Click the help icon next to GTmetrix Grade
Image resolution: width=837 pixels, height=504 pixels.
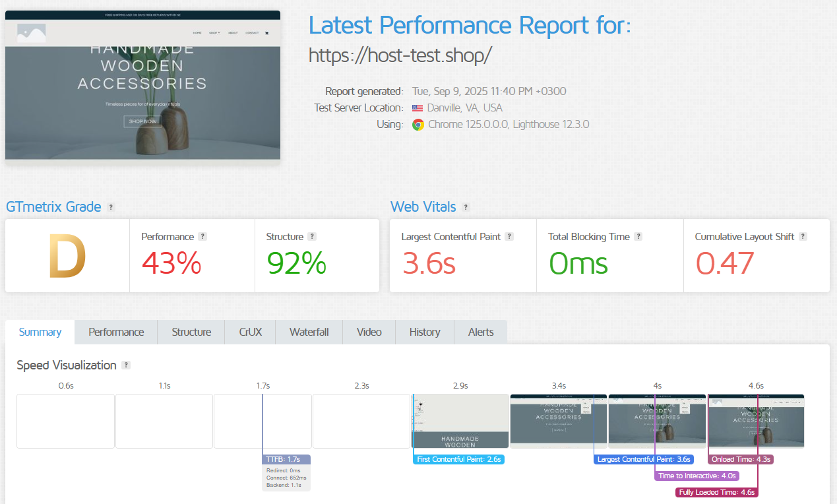coord(111,207)
